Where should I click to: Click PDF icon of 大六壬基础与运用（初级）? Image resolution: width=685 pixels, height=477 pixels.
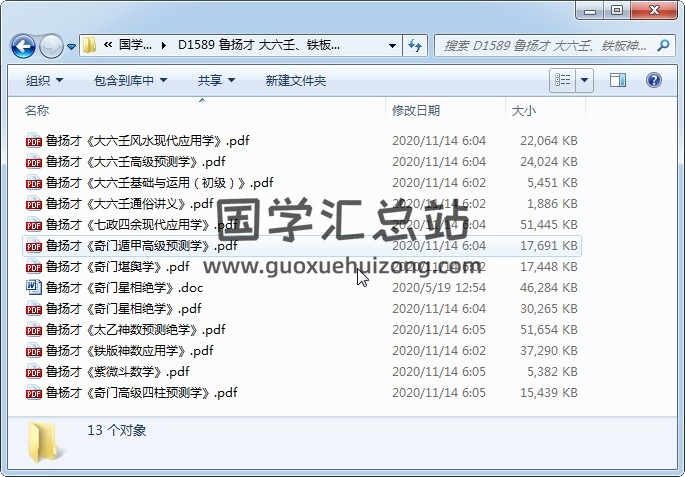(x=34, y=183)
